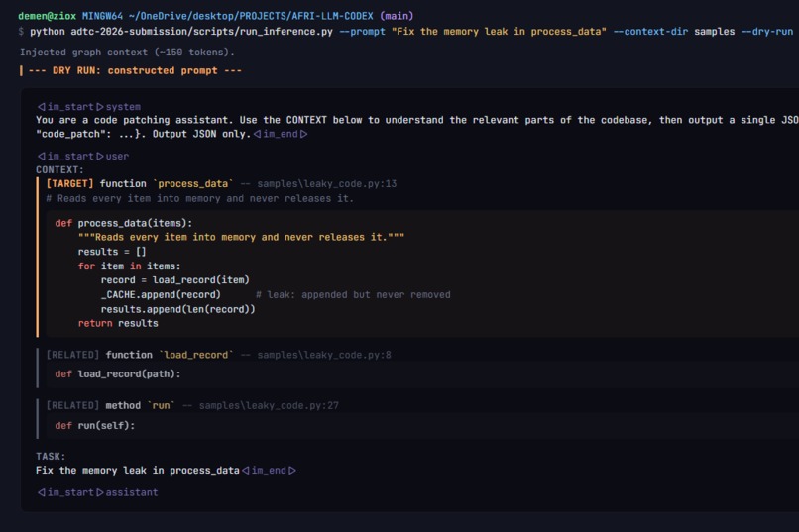Click the 'def load_record(path):' line
The width and height of the screenshot is (799, 532).
(x=118, y=374)
